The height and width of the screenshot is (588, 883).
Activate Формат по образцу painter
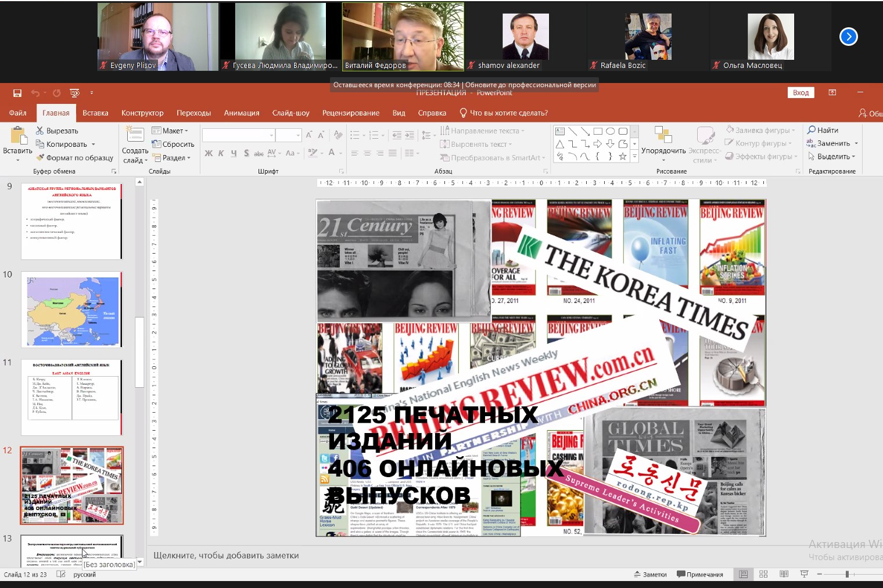[74, 157]
